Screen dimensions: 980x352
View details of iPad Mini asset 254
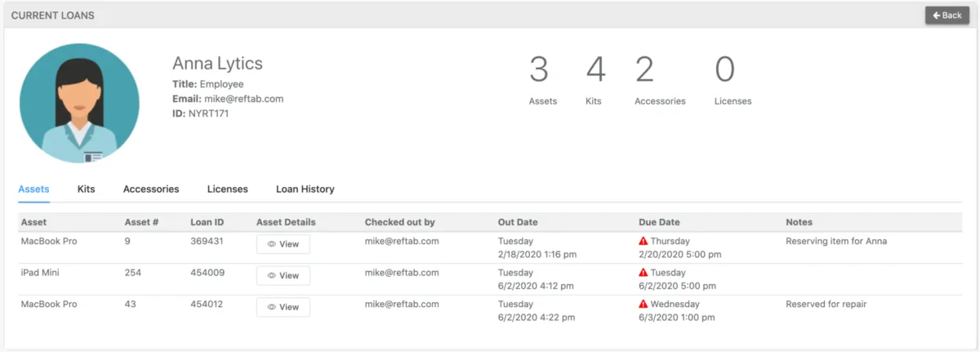(x=283, y=275)
